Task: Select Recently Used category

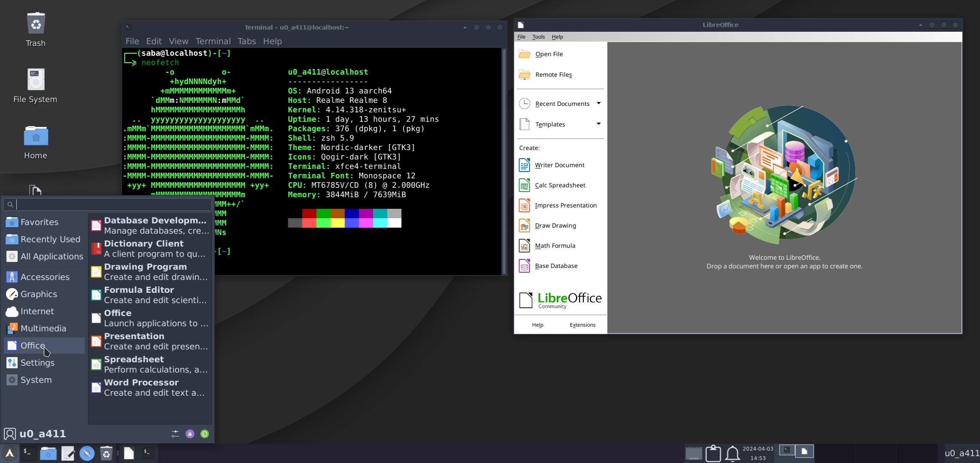Action: point(44,239)
